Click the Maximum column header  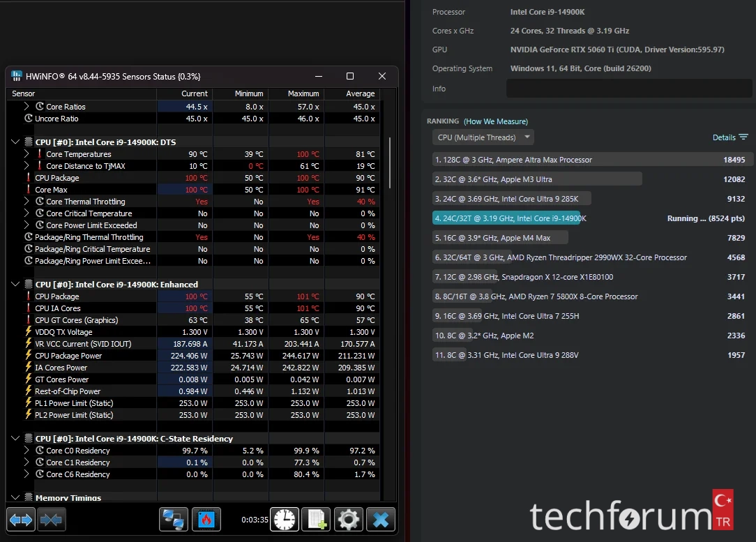point(296,93)
